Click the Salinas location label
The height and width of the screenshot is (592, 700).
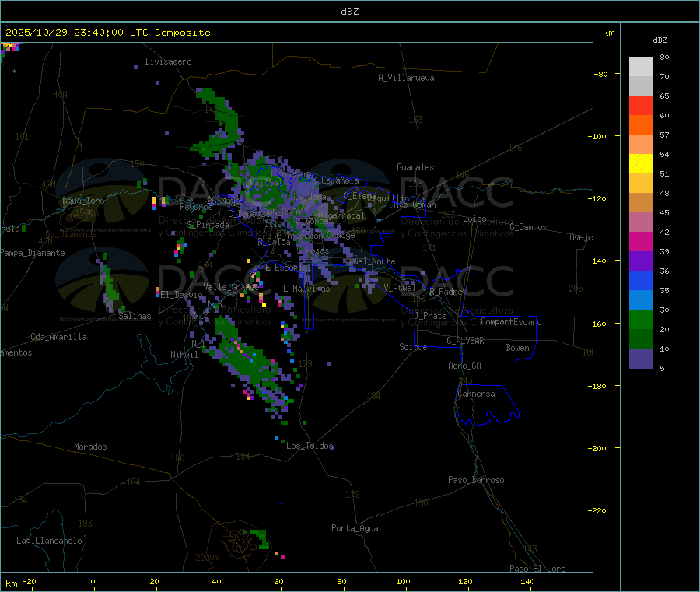(135, 316)
